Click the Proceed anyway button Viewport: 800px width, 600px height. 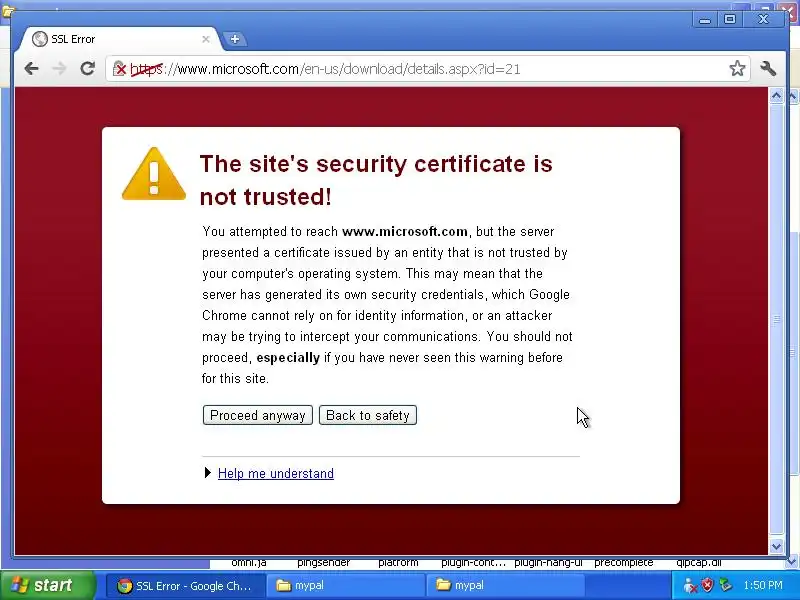(x=258, y=415)
